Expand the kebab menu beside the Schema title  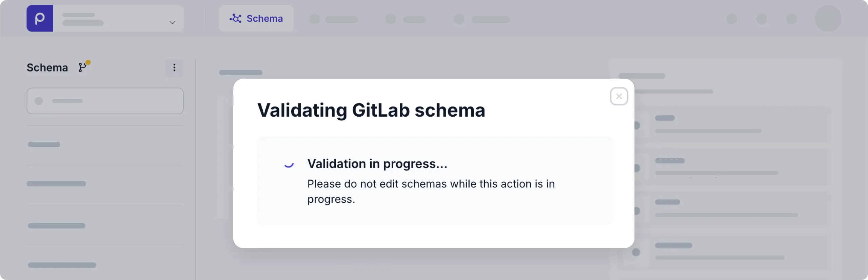pyautogui.click(x=175, y=67)
